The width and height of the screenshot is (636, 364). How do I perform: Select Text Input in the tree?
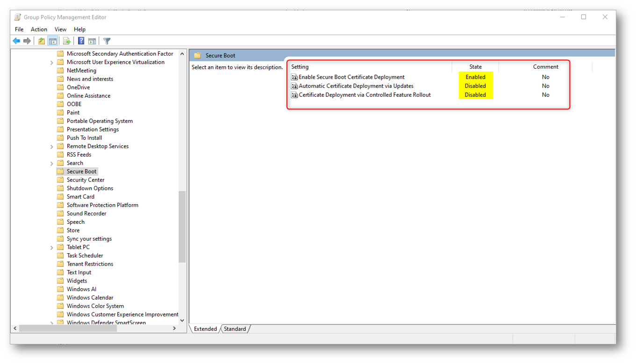coord(79,272)
